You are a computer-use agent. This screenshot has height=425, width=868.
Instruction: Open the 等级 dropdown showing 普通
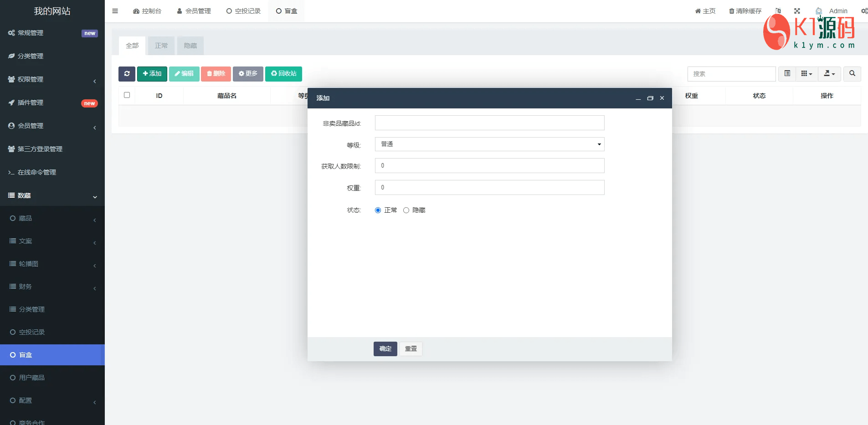pyautogui.click(x=489, y=144)
